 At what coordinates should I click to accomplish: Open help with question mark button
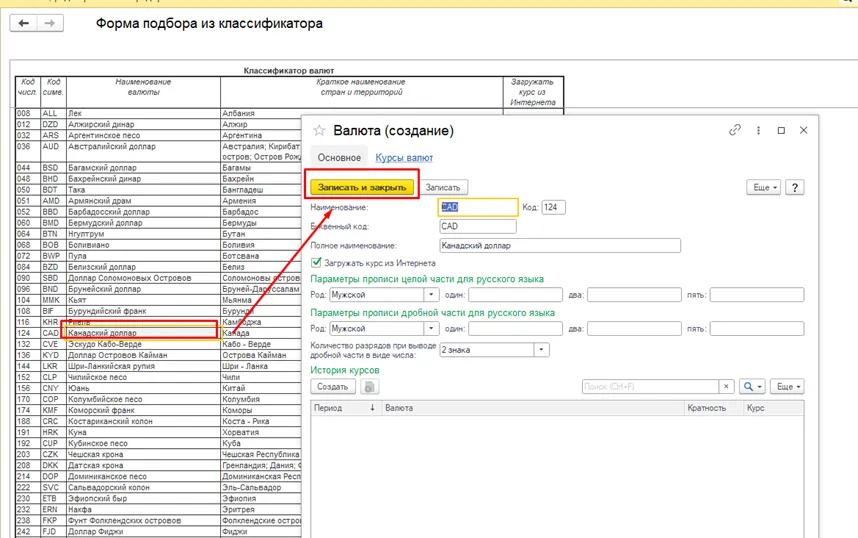pos(795,187)
